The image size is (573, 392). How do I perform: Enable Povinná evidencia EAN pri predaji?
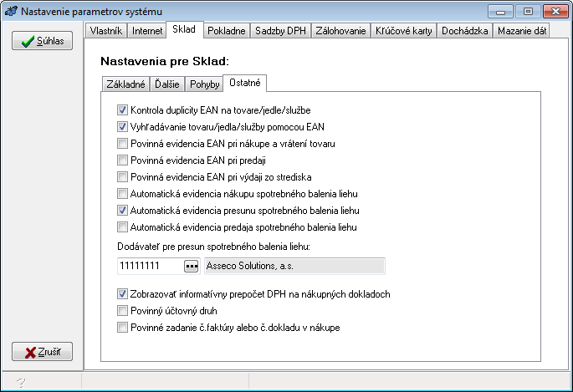(122, 160)
